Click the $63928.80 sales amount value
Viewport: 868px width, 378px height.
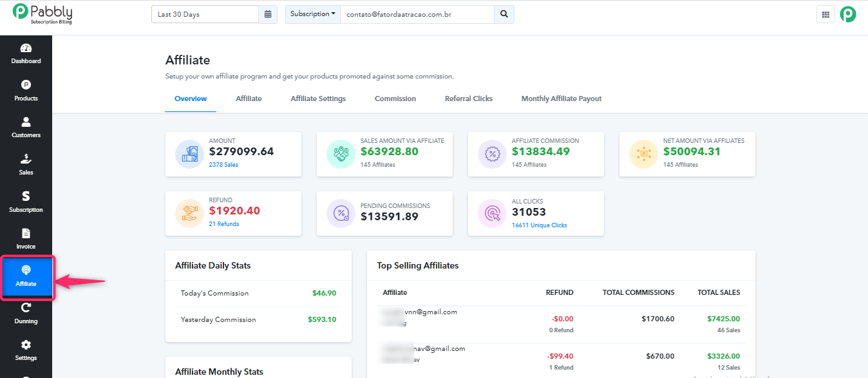390,152
